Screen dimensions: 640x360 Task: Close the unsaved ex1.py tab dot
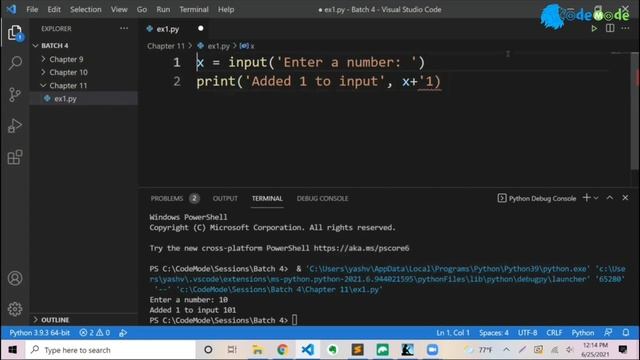click(200, 29)
